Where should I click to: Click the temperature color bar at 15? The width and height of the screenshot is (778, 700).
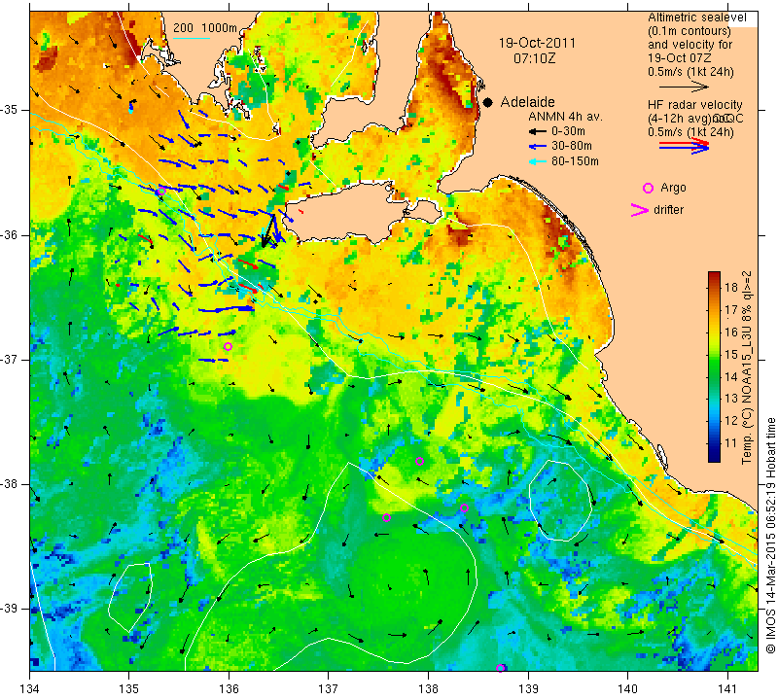714,354
